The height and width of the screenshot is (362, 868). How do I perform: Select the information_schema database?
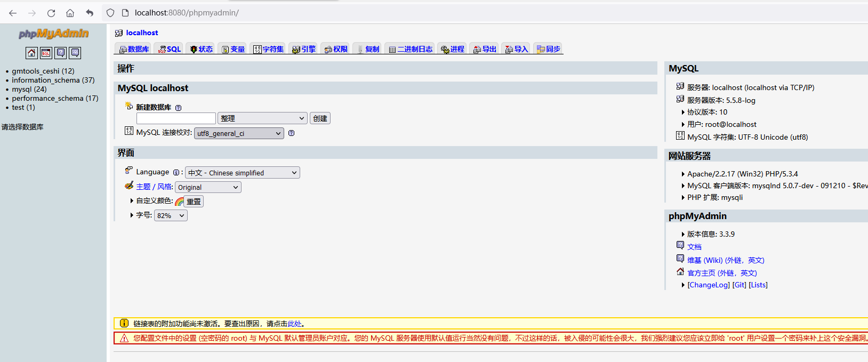pos(53,80)
